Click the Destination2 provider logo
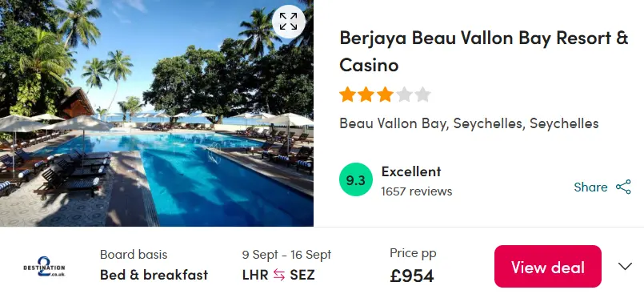 [44, 267]
